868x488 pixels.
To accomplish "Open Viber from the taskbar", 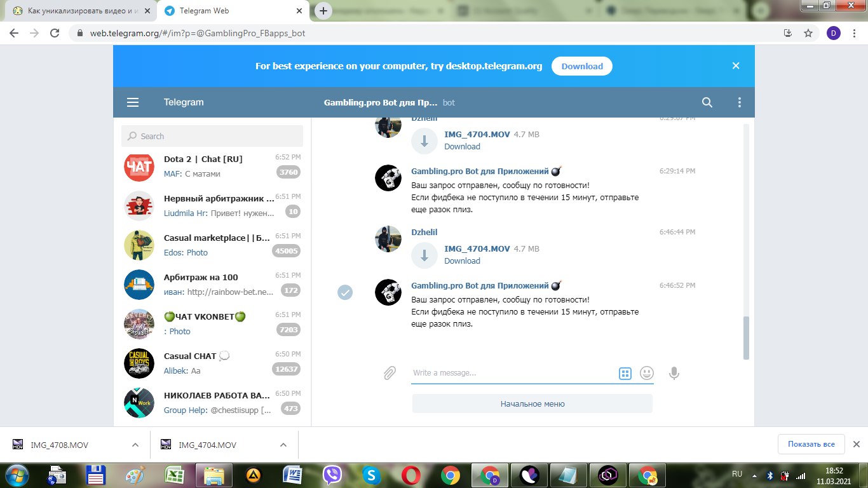I will (332, 475).
